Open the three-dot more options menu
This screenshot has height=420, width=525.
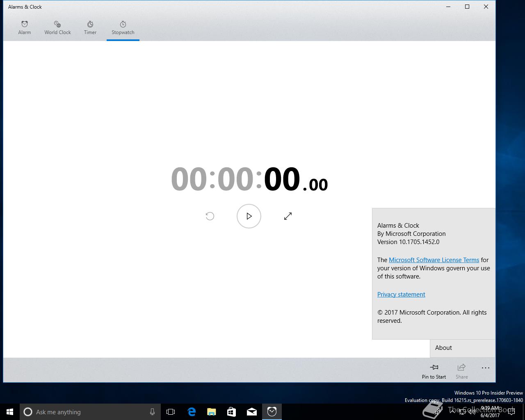(x=486, y=368)
